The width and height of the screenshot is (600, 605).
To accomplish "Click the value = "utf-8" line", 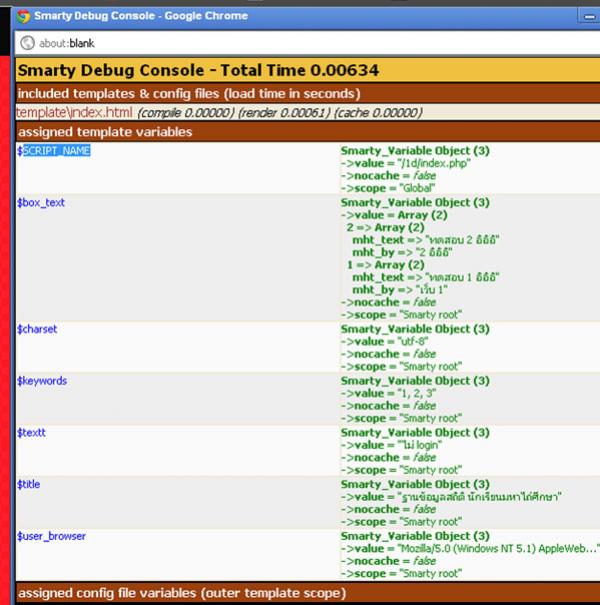I will coord(385,341).
